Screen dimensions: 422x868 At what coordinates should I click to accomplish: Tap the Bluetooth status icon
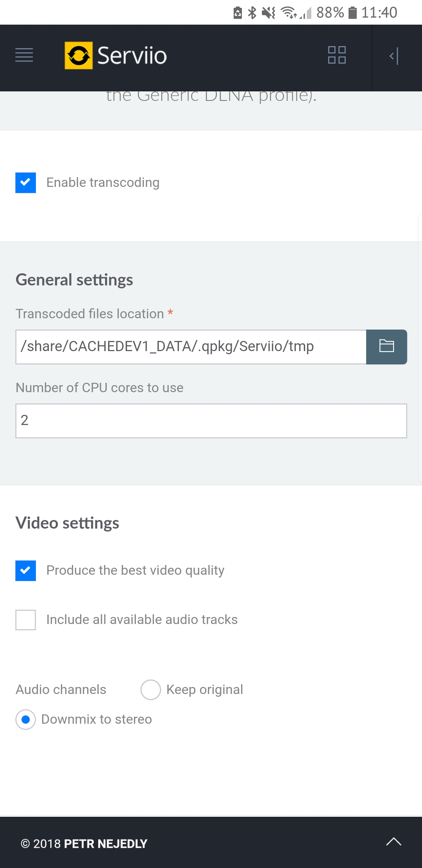tap(252, 12)
